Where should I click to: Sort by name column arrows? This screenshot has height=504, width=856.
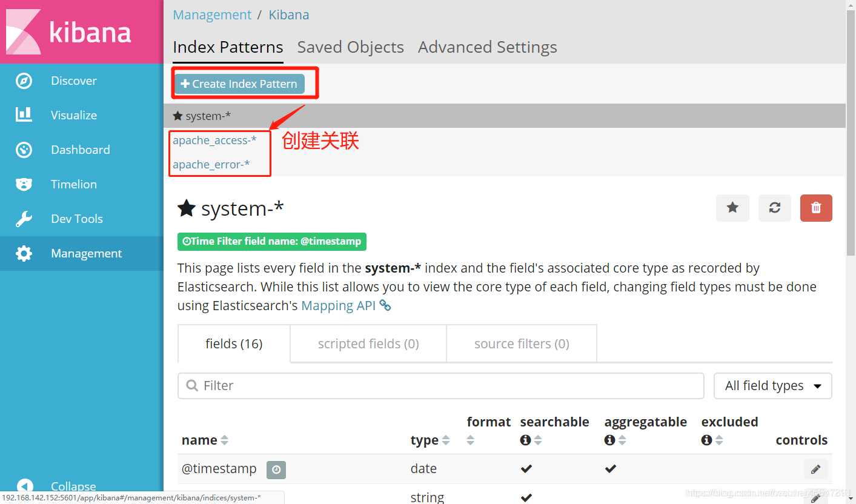[x=225, y=440]
